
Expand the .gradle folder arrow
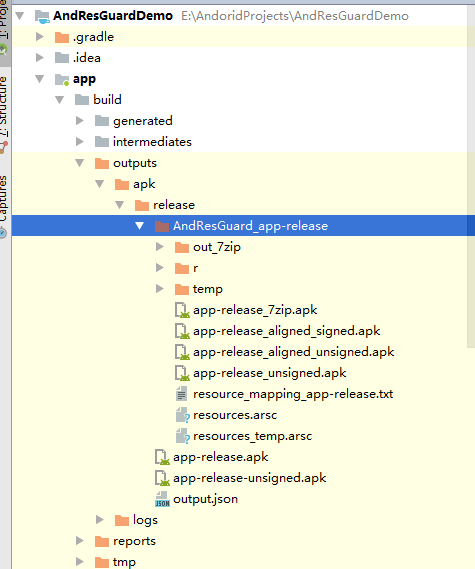[x=40, y=37]
